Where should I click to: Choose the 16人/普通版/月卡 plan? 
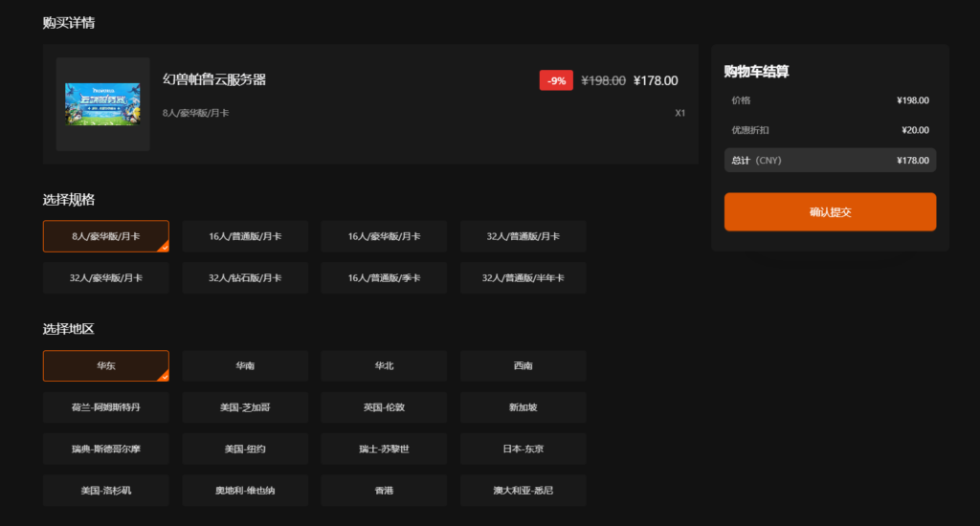click(245, 236)
